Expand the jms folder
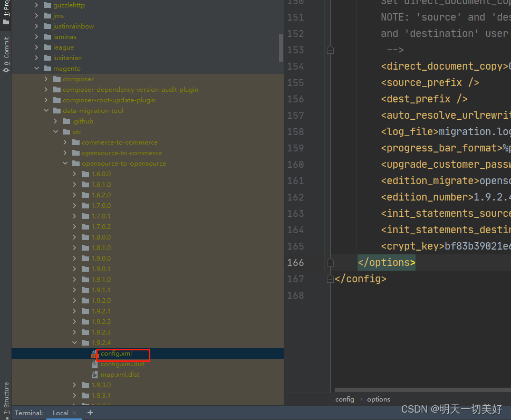511x420 pixels. coord(36,16)
